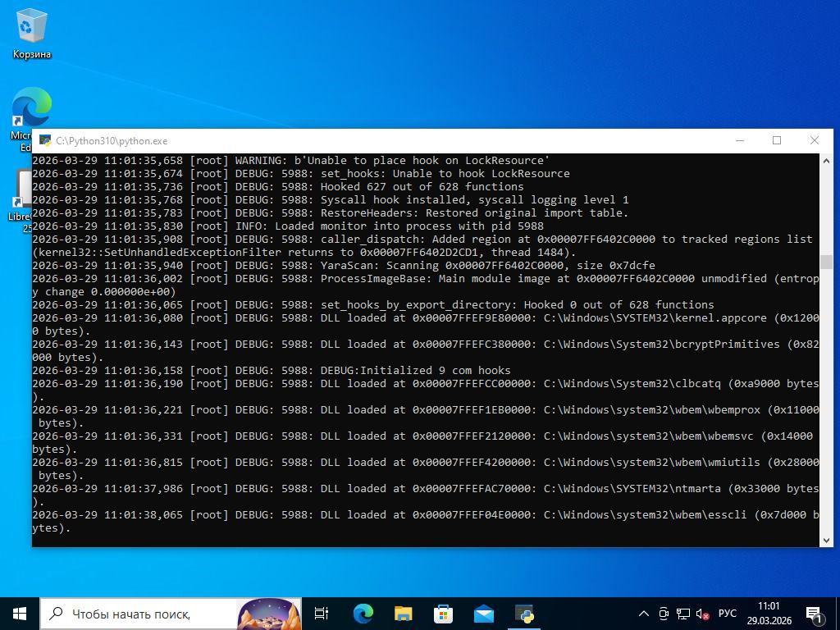Viewport: 840px width, 630px height.
Task: Open the clock showing 11:01 29.03.2026
Action: (769, 614)
